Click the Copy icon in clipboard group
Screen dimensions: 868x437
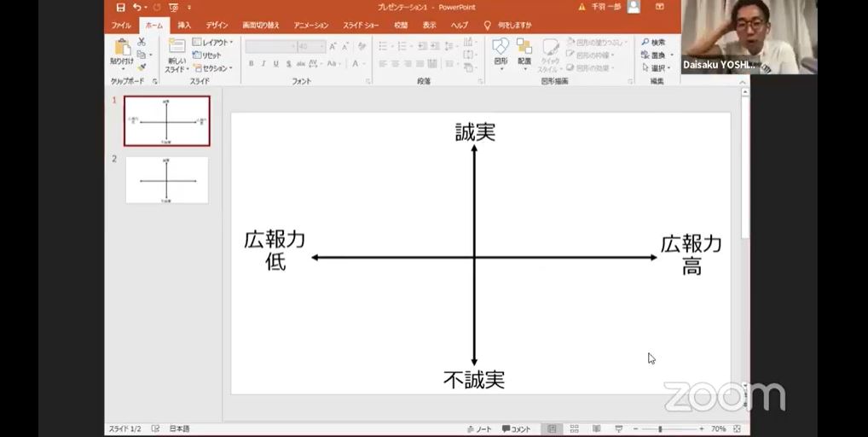click(x=142, y=55)
